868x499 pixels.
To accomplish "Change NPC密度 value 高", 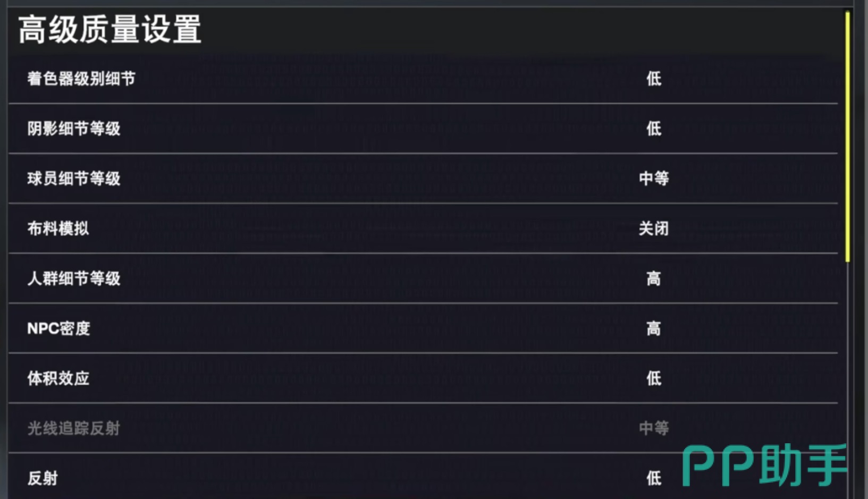I will 654,328.
